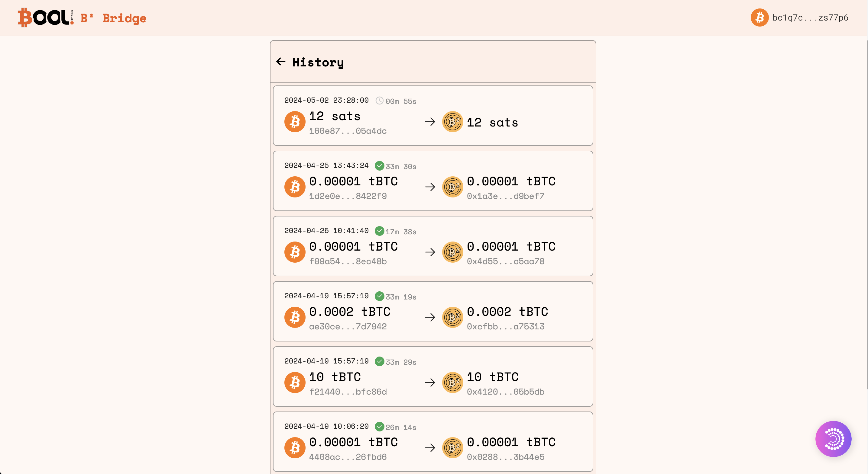Open wallet address bc1q7c...zs77p6
This screenshot has height=474, width=868.
point(810,18)
